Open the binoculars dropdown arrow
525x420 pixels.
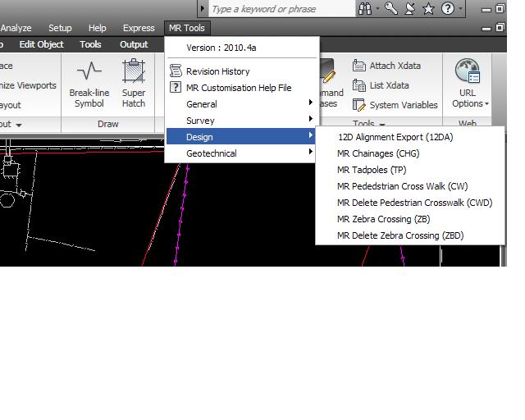pyautogui.click(x=377, y=9)
